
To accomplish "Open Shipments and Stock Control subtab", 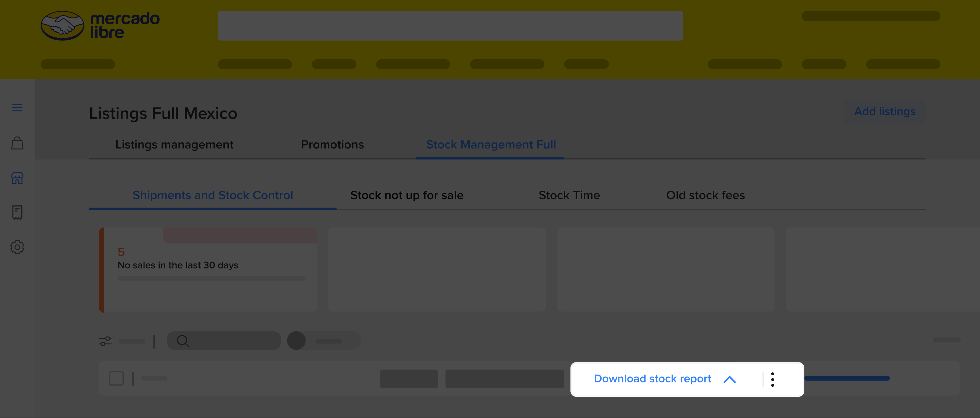I will [213, 195].
